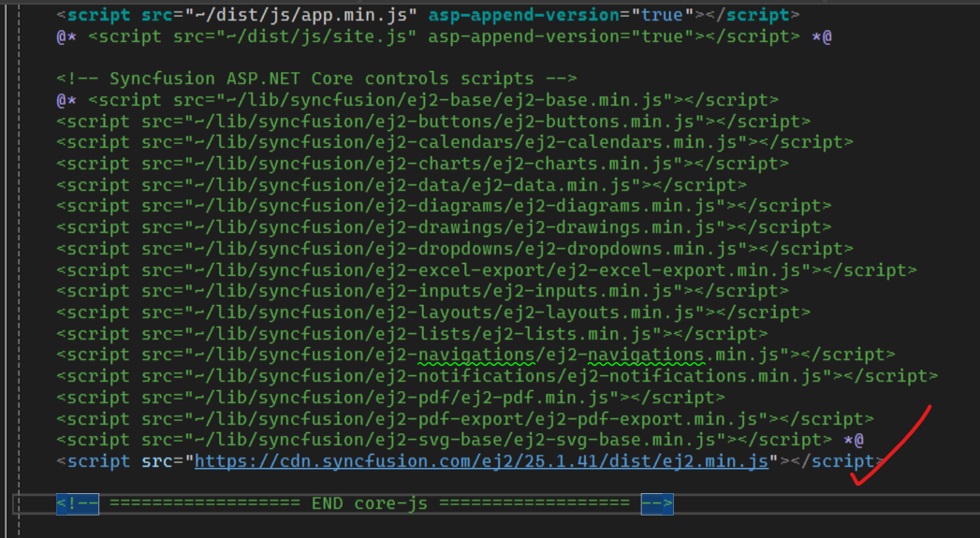Click the ej2-dropdowns.min.js script line

click(x=454, y=249)
